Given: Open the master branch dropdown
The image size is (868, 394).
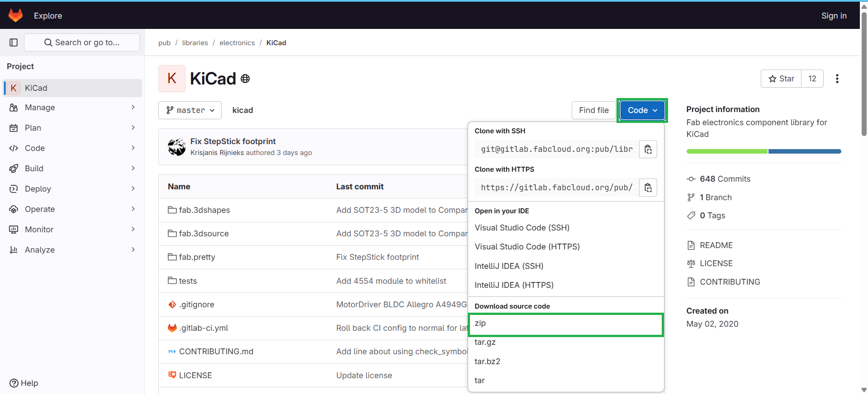Looking at the screenshot, I should [x=190, y=110].
